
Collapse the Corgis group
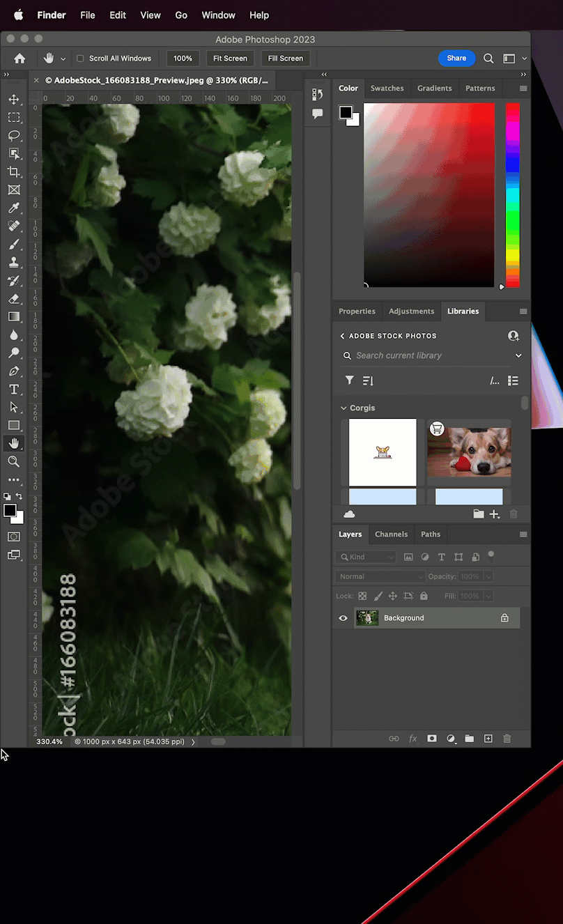[x=344, y=408]
